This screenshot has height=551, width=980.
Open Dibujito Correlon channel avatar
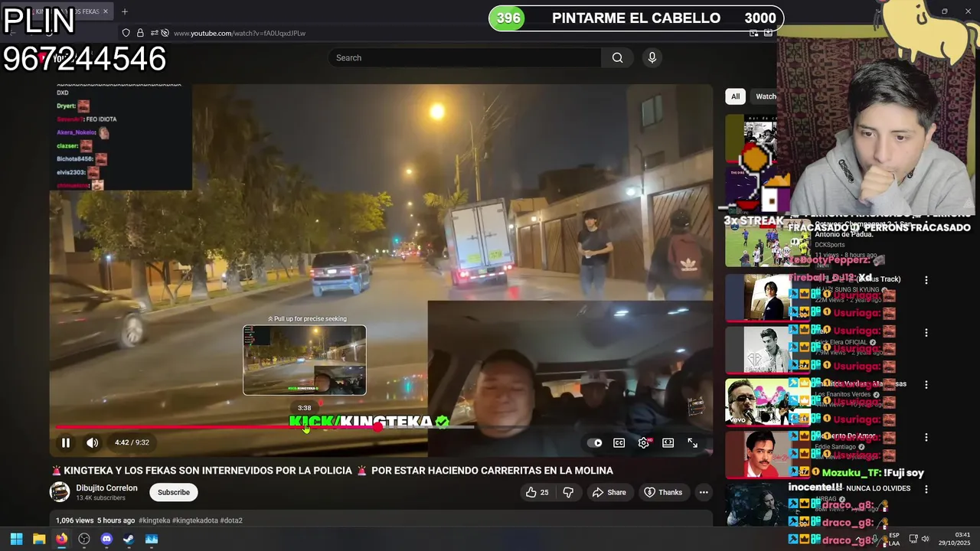pyautogui.click(x=60, y=492)
